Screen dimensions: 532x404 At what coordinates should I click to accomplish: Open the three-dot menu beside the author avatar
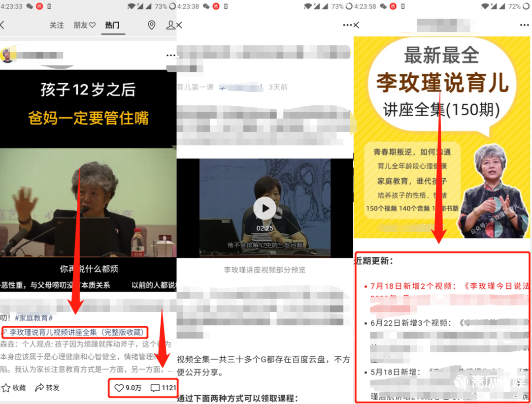coord(170,55)
